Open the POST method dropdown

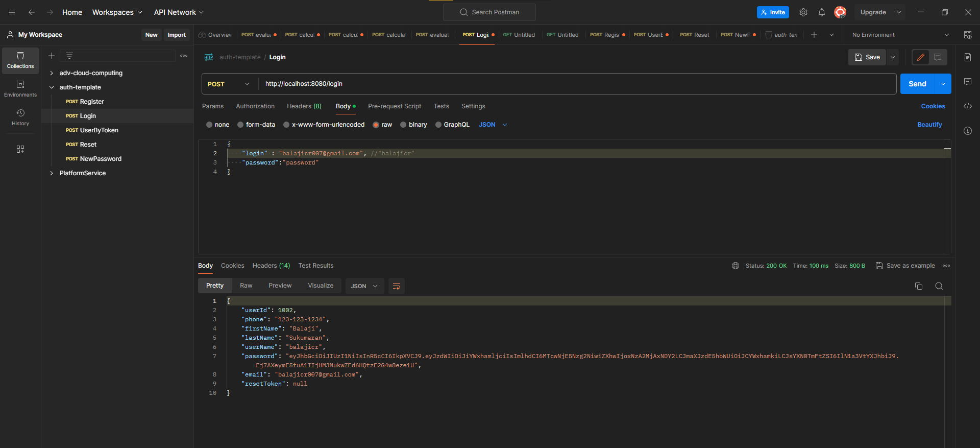pos(230,84)
